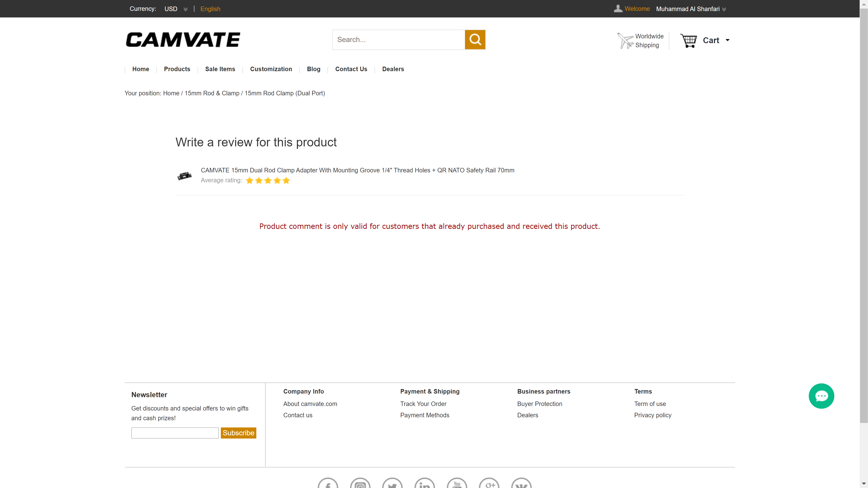868x488 pixels.
Task: Click the footer Dealers link
Action: 528,415
